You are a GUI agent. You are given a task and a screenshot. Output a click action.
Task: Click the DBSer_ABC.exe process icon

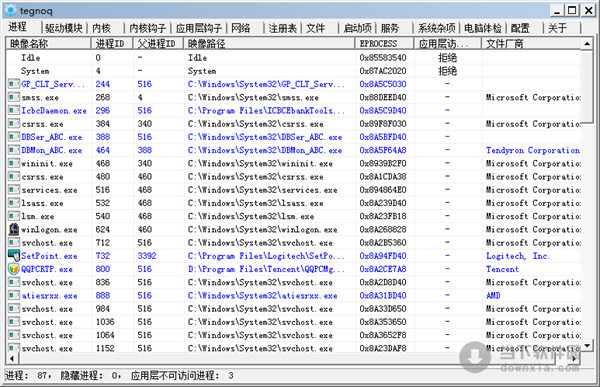(14, 137)
